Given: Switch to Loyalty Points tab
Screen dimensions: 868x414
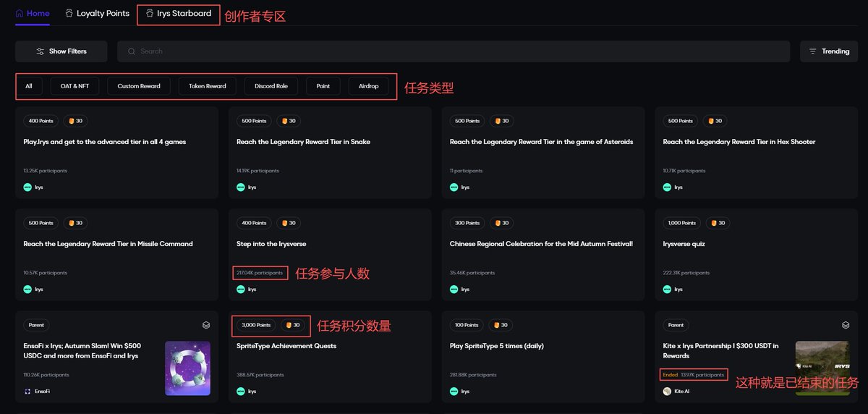Looking at the screenshot, I should pyautogui.click(x=97, y=13).
